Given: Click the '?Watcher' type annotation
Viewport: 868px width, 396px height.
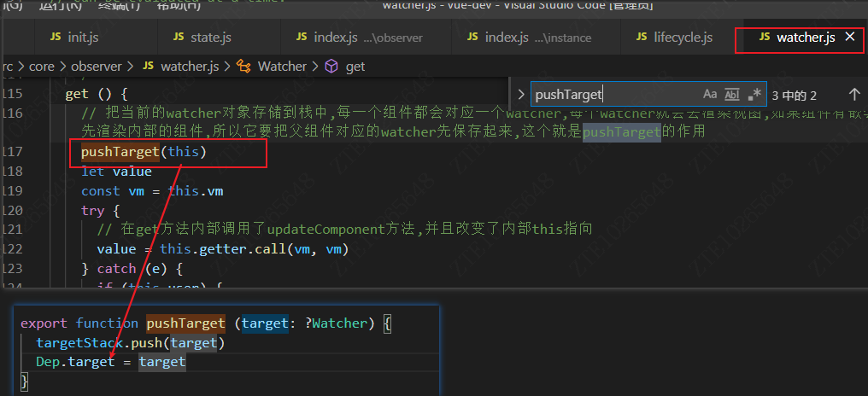Looking at the screenshot, I should (336, 323).
